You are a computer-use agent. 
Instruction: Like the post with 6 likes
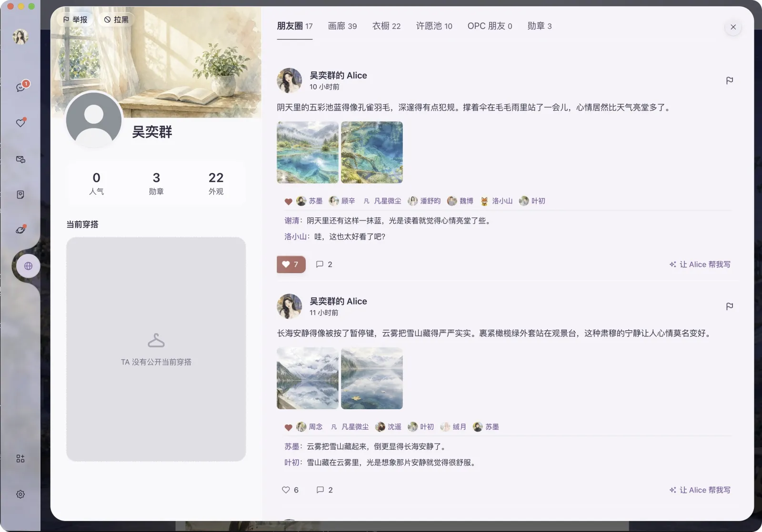coord(290,490)
